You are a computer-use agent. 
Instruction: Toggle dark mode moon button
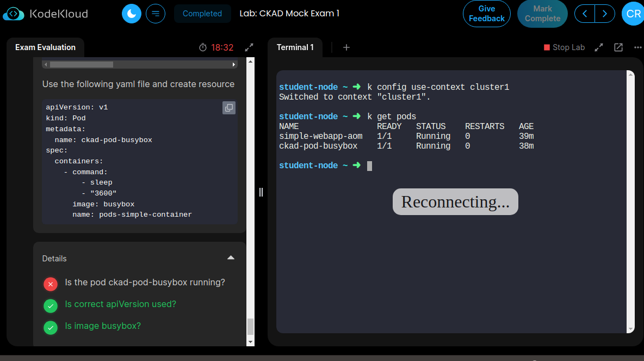[x=132, y=14]
